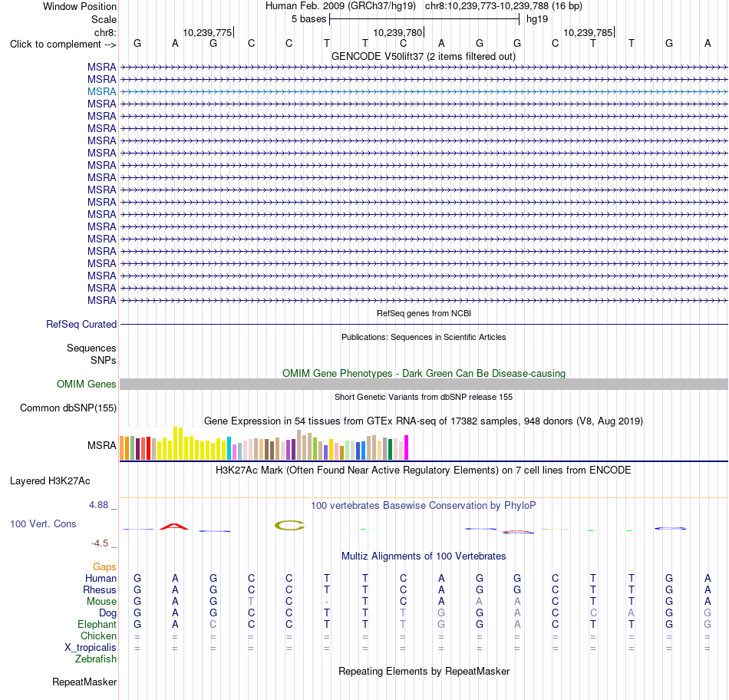Image resolution: width=729 pixels, height=700 pixels.
Task: Open the 100 Vert. Cons track label
Action: (x=43, y=523)
